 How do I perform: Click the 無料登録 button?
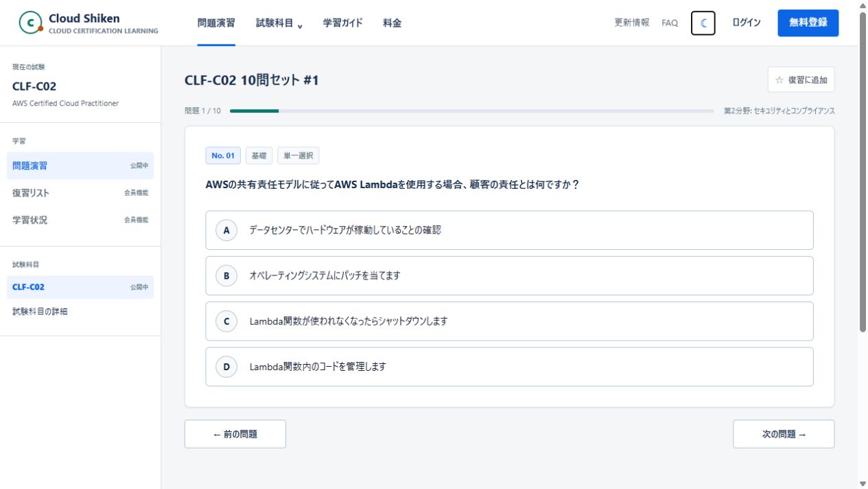tap(808, 23)
